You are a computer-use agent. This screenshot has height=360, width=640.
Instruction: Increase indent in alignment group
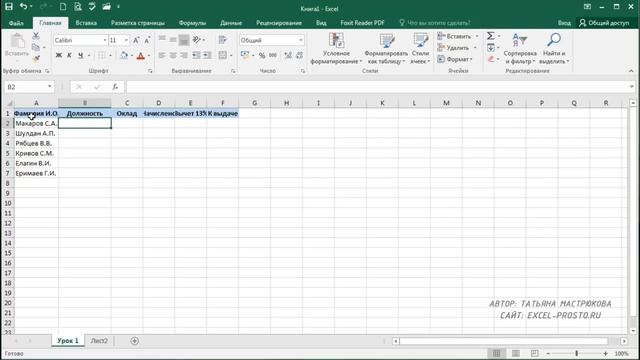click(207, 55)
